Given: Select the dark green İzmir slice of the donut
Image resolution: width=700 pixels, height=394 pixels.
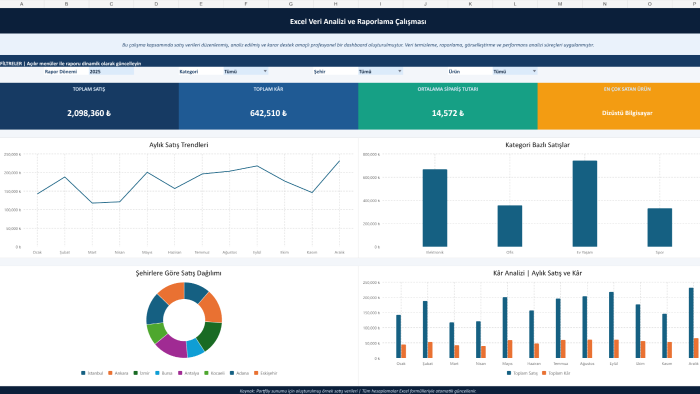Looking at the screenshot, I should (209, 336).
